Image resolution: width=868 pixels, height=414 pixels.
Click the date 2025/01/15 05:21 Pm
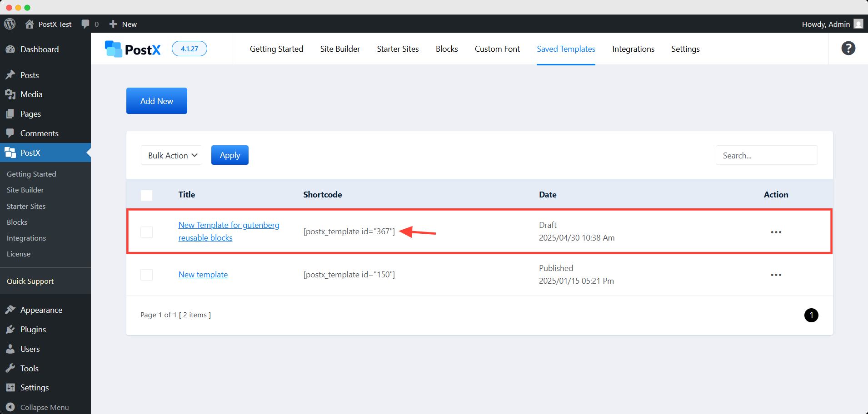pos(576,281)
